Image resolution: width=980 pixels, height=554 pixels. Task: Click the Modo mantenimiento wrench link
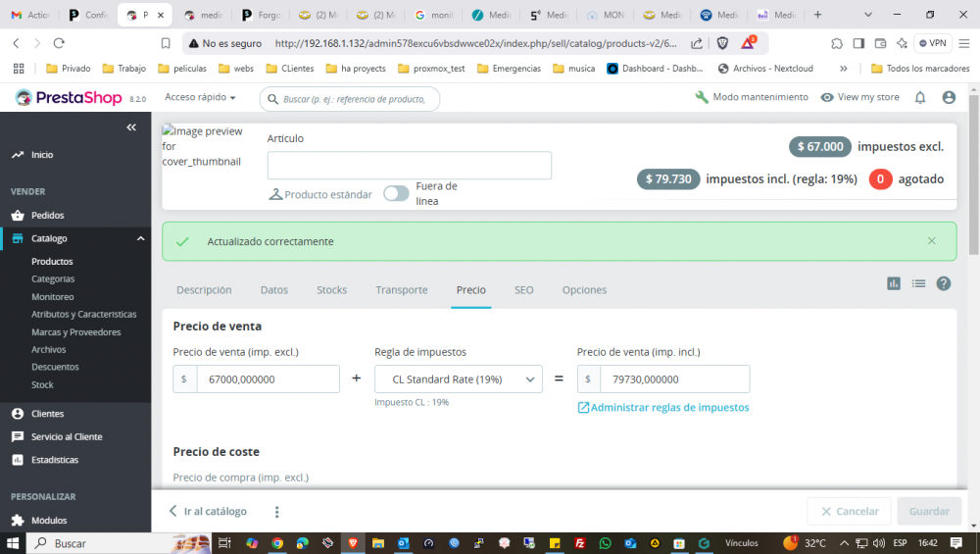point(752,97)
